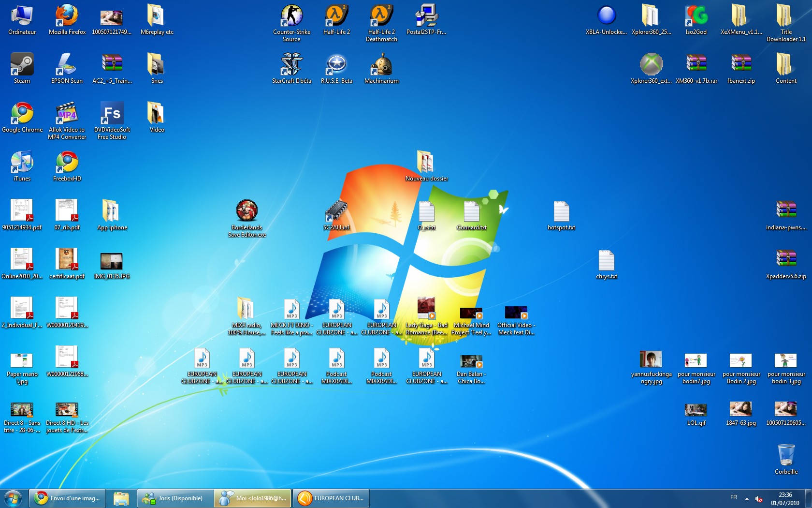This screenshot has height=508, width=812.
Task: Select Lady Gaga Bad Romance video
Action: click(x=426, y=316)
